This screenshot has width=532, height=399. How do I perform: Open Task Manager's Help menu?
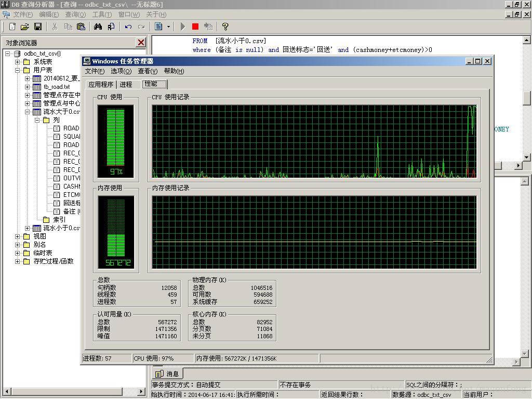click(174, 71)
